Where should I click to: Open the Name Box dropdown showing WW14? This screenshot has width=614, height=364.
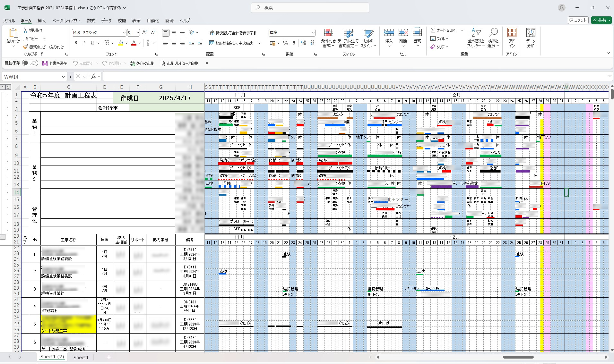coord(63,77)
